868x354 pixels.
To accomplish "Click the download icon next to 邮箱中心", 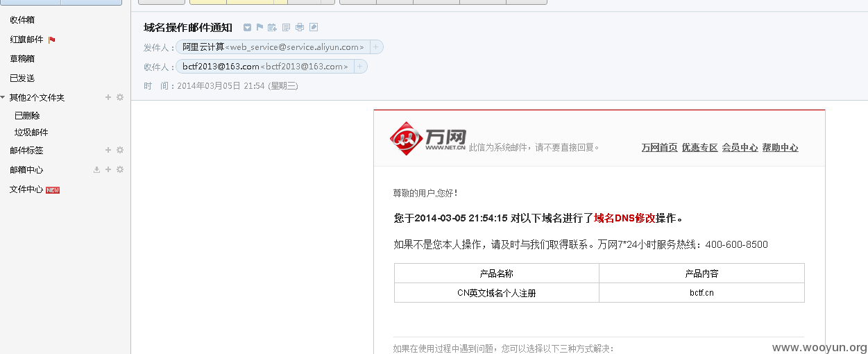I will tap(97, 169).
